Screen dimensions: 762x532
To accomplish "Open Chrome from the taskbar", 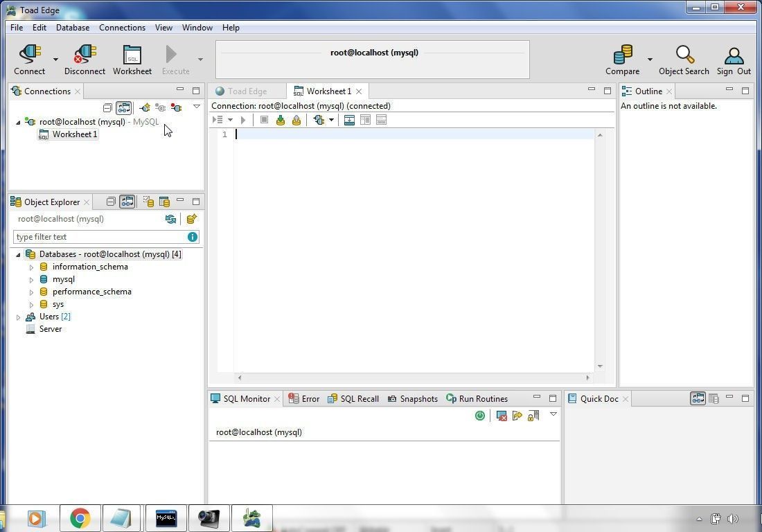I will point(80,518).
